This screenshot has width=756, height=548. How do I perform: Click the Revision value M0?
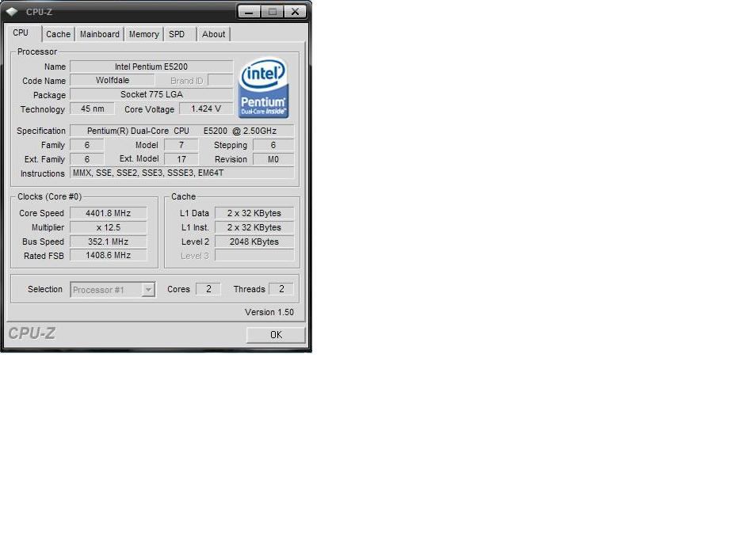[x=273, y=159]
